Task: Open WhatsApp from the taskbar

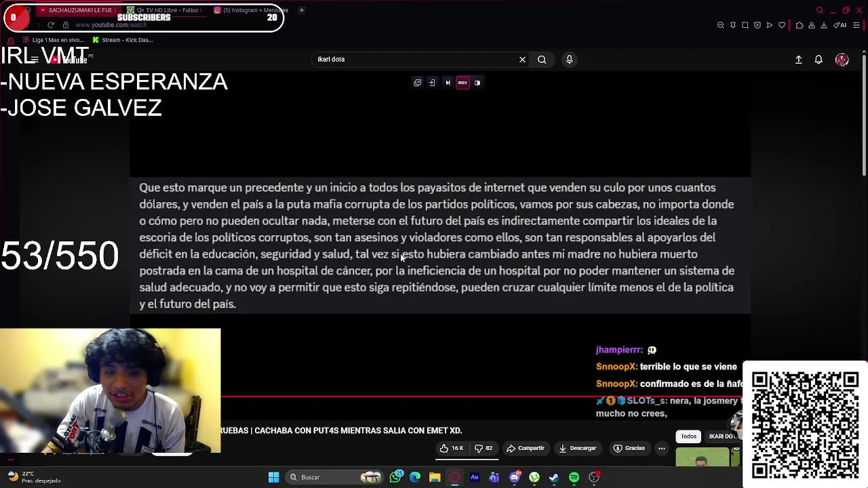Action: pos(397,477)
